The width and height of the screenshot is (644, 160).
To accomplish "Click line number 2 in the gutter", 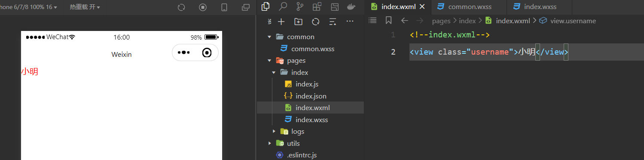I will coord(393,52).
